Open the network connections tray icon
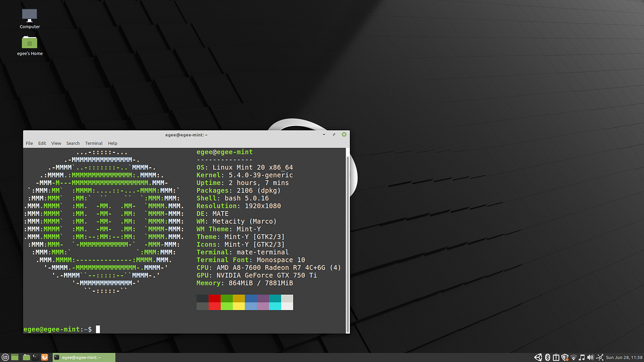The image size is (644, 362). pos(600,357)
